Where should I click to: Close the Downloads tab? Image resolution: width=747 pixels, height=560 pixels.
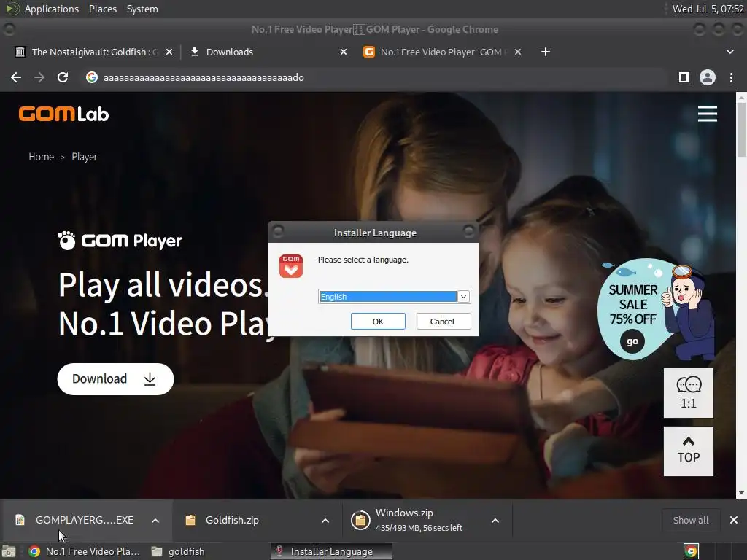[344, 52]
